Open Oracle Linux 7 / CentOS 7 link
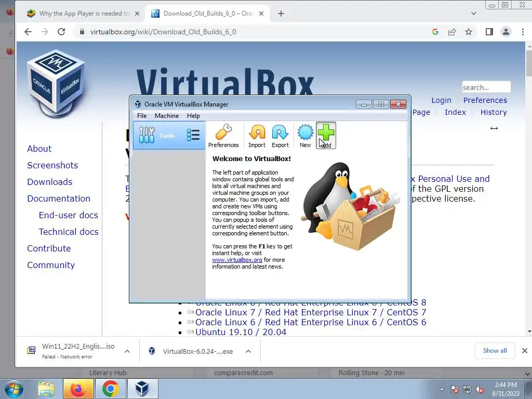532x399 pixels. pyautogui.click(x=311, y=312)
